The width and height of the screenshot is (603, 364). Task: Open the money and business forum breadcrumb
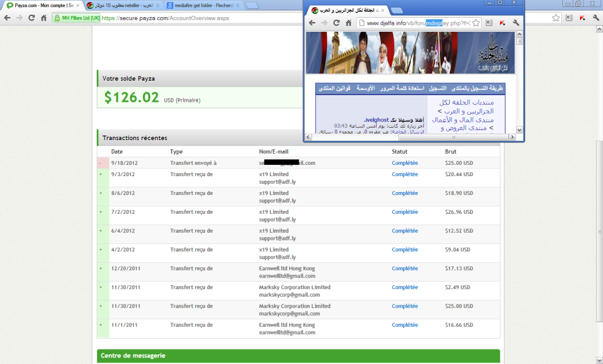click(463, 120)
